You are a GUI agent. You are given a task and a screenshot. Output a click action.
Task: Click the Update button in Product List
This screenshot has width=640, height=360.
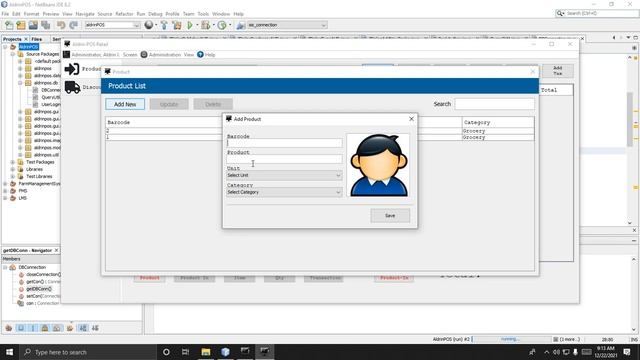pyautogui.click(x=169, y=104)
